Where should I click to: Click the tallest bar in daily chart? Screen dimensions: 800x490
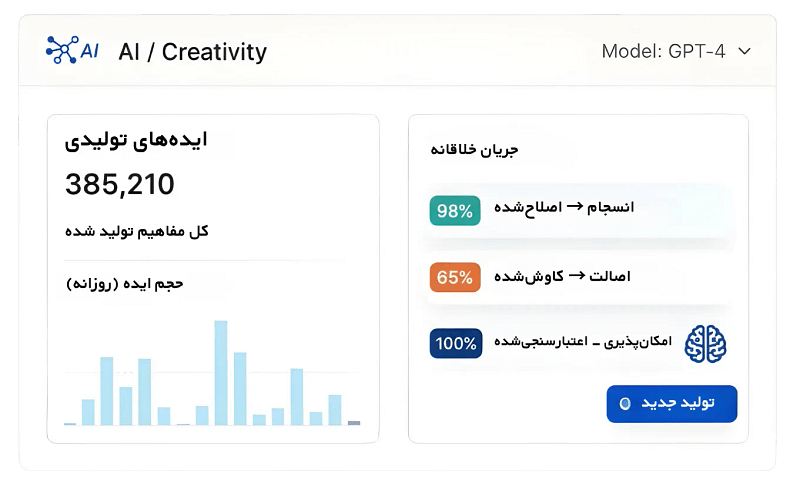click(221, 373)
